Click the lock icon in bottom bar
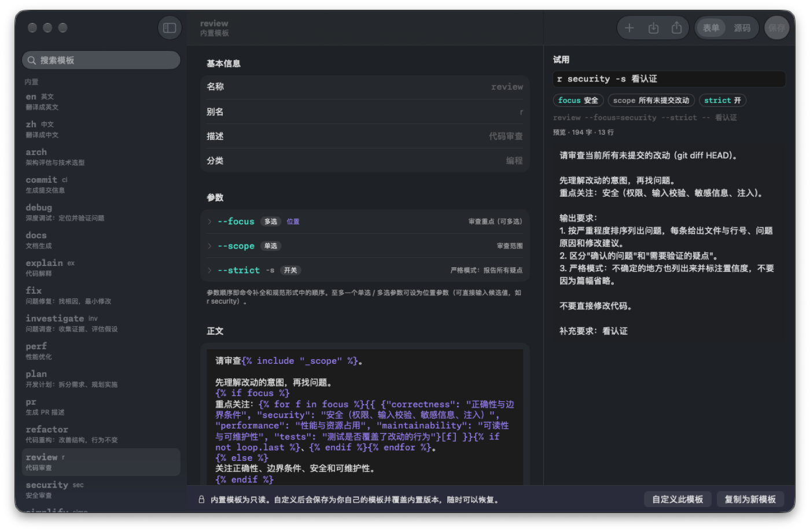 click(201, 500)
